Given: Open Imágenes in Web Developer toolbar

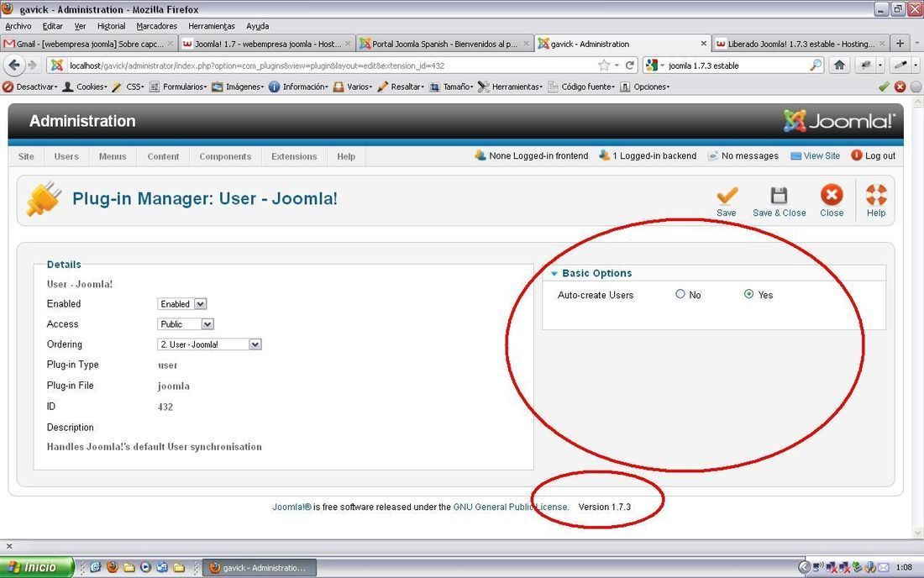Looking at the screenshot, I should coord(238,87).
